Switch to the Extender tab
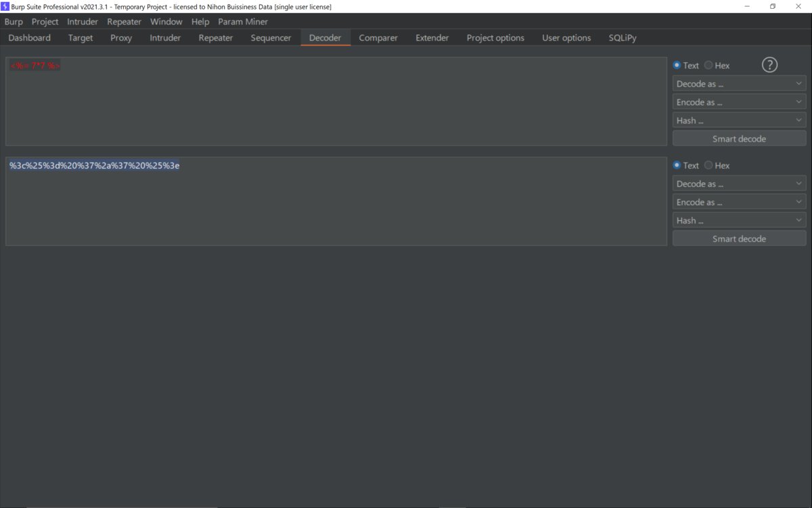812x508 pixels. 432,38
